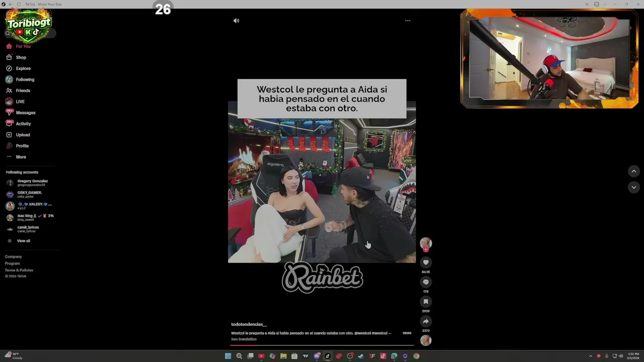
Task: Share the video with the arrow icon
Action: [x=426, y=321]
